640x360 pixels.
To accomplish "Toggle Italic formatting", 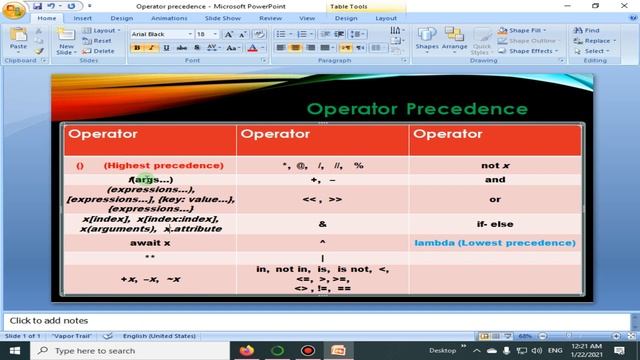I will click(x=151, y=48).
